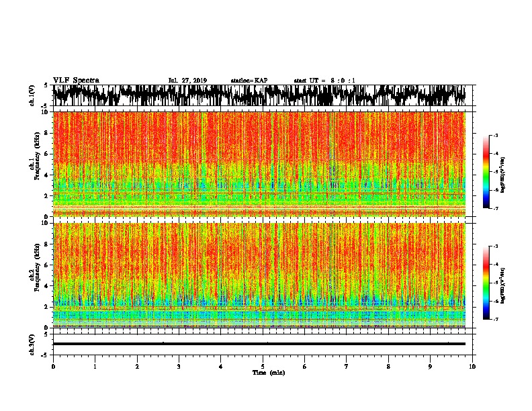Click inside the ch.1 spectrogram panel
532x411 pixels.
(x=259, y=164)
